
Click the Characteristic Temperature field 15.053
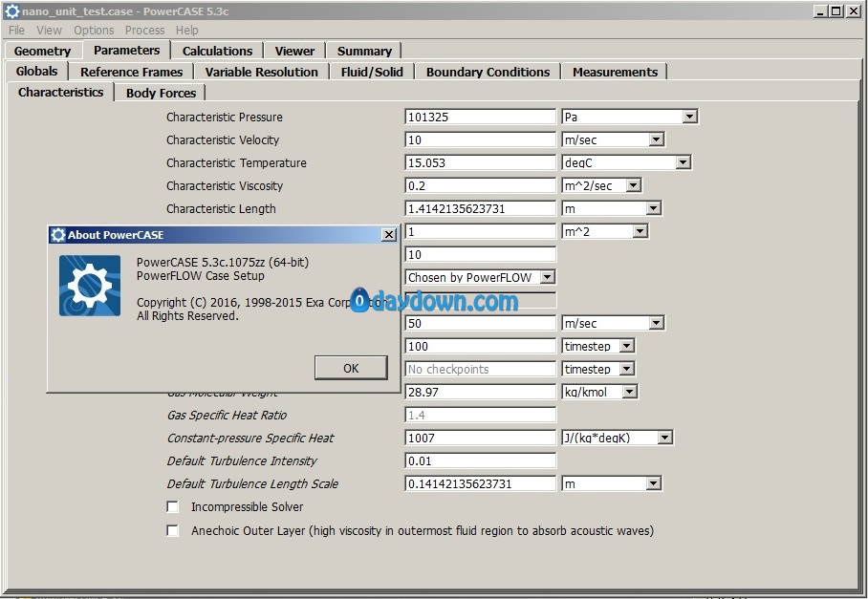(x=480, y=162)
